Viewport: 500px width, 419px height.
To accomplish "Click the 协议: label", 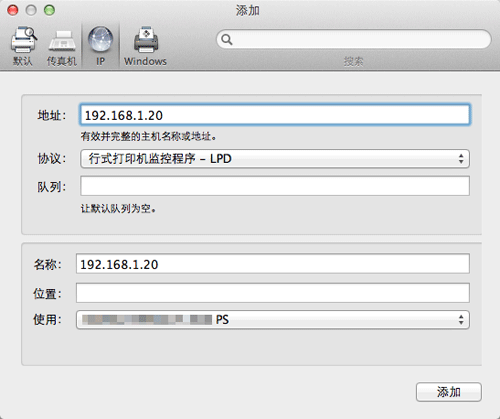I will pos(52,159).
